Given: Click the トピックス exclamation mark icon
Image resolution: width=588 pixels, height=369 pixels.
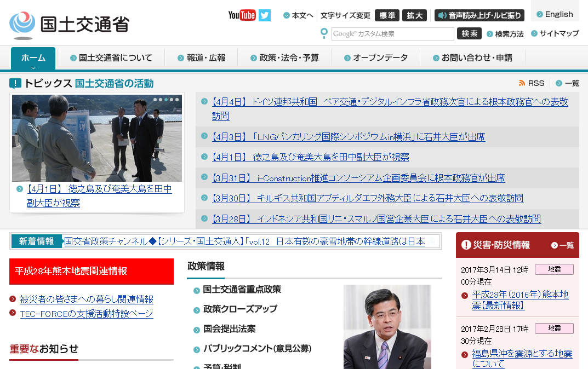Looking at the screenshot, I should coord(15,84).
